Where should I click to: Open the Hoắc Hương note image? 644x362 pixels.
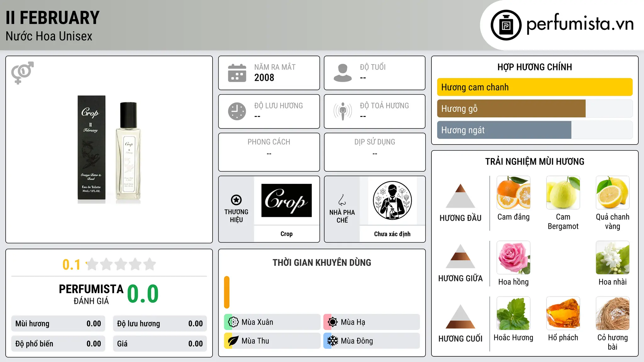pos(514,313)
